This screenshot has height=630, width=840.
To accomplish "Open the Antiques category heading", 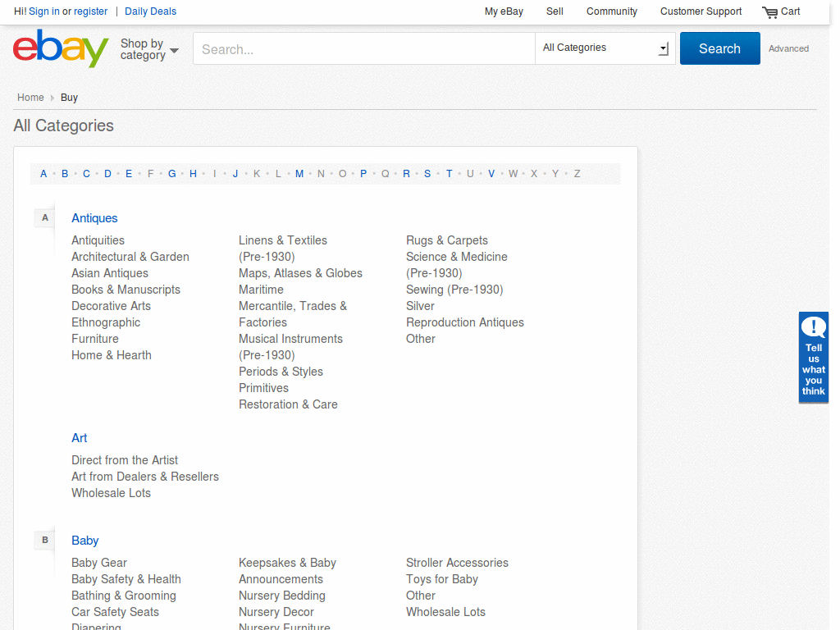I will coord(94,218).
